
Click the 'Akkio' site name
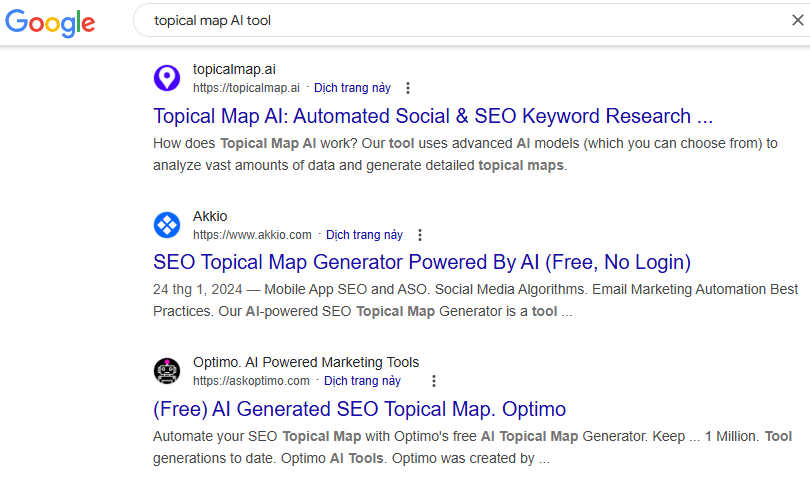(210, 216)
